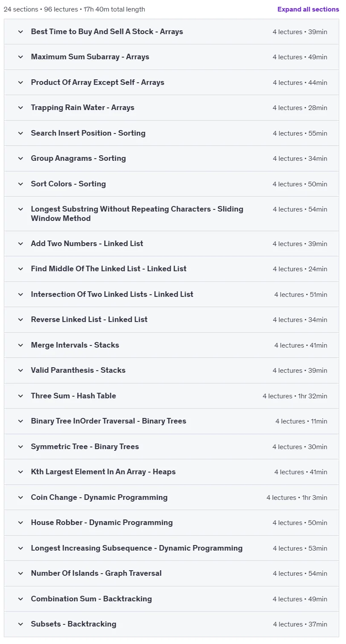346x644 pixels.
Task: Toggle the Group Anagrams section chevron
Action: [x=20, y=159]
